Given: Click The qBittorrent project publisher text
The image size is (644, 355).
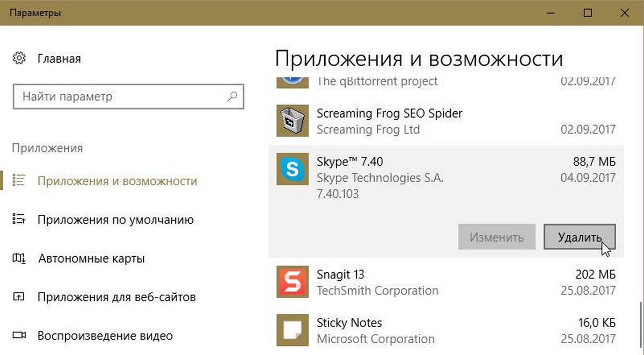Looking at the screenshot, I should (377, 82).
